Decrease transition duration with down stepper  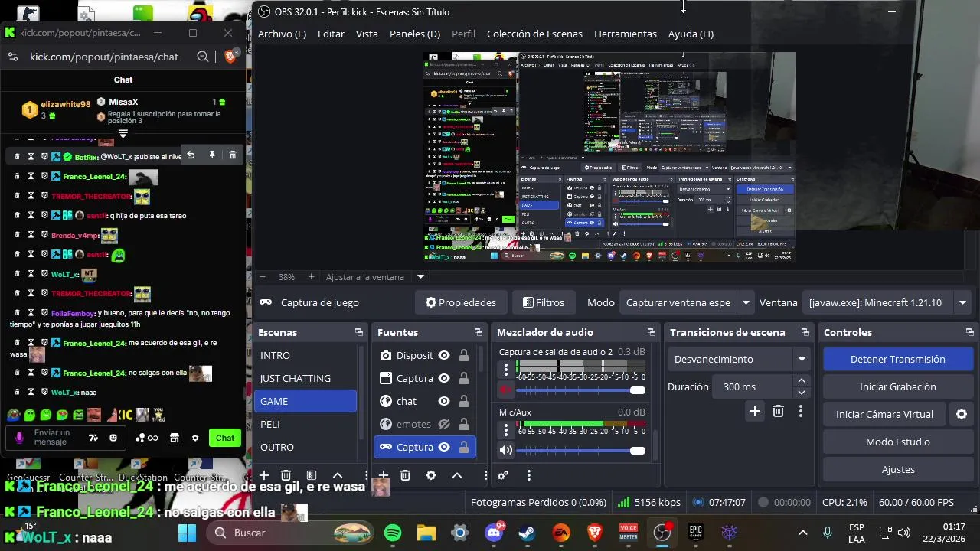click(802, 393)
